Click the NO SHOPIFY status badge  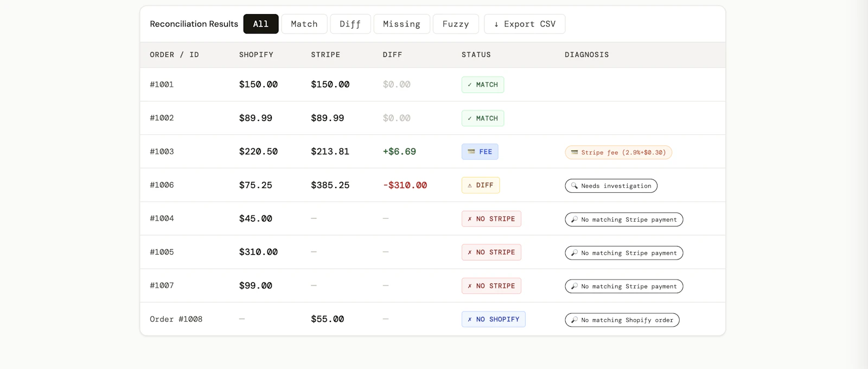tap(494, 320)
